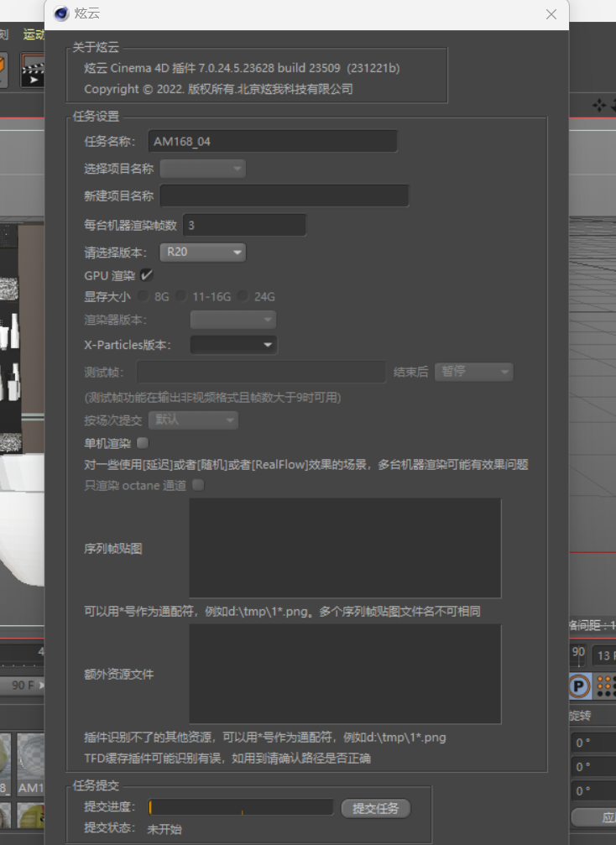Screen dimensions: 616x845
Task: Click the orange P position key icon
Action: pyautogui.click(x=579, y=686)
